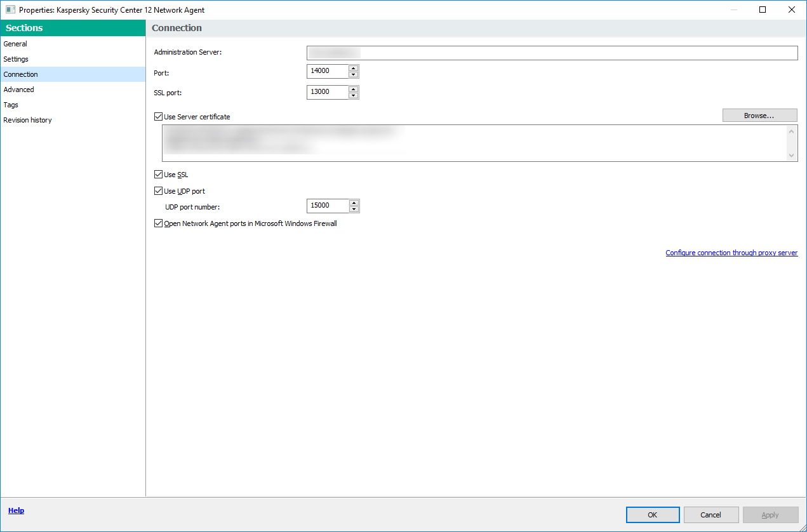Minimize the Properties window
Image resolution: width=807 pixels, height=532 pixels.
(x=733, y=10)
